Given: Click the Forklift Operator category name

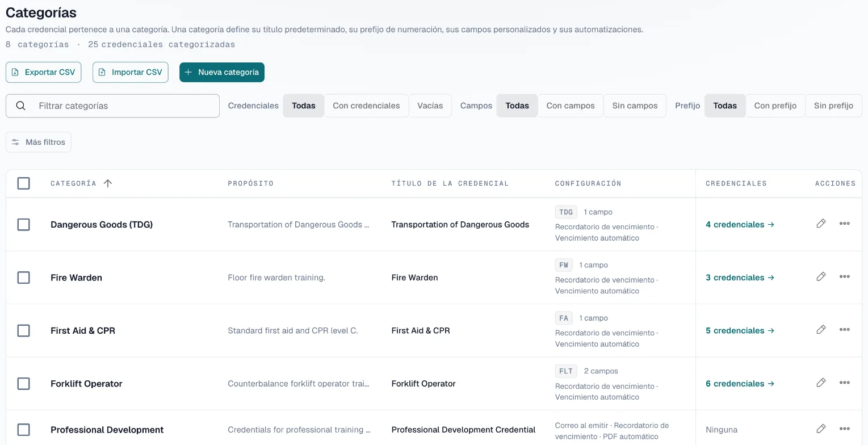Looking at the screenshot, I should [86, 384].
